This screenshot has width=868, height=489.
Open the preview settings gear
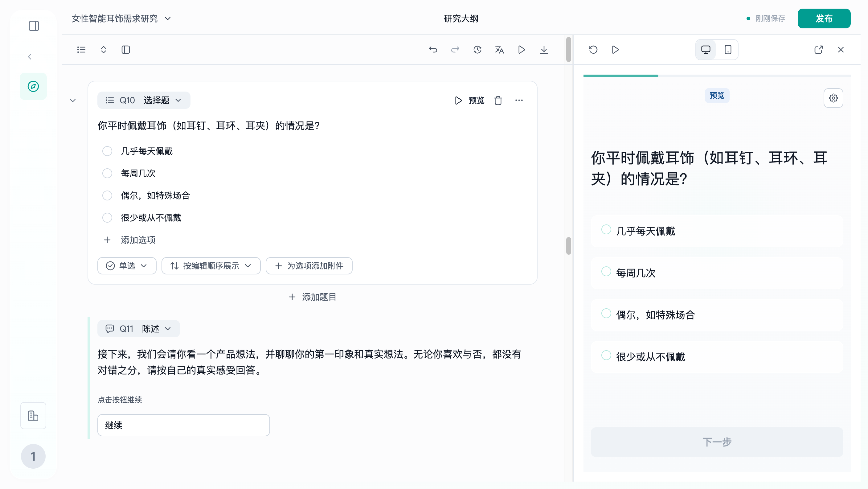click(833, 98)
